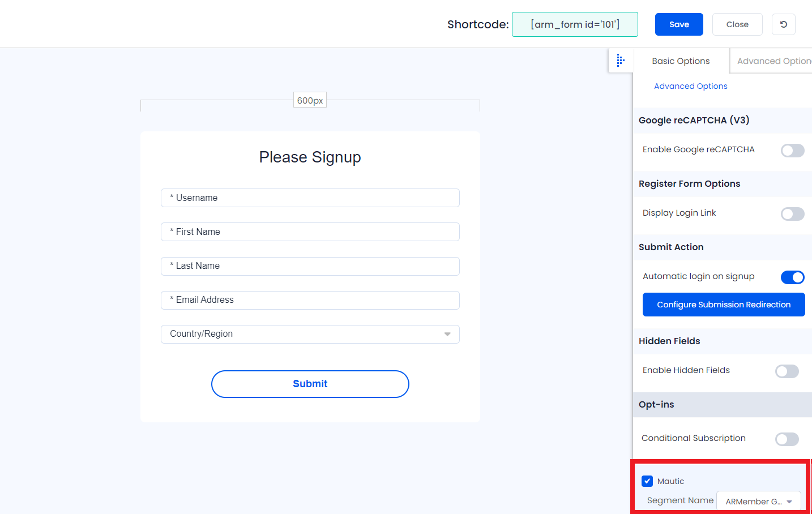This screenshot has height=514, width=812.
Task: Disable Automatic login on signup
Action: point(792,277)
